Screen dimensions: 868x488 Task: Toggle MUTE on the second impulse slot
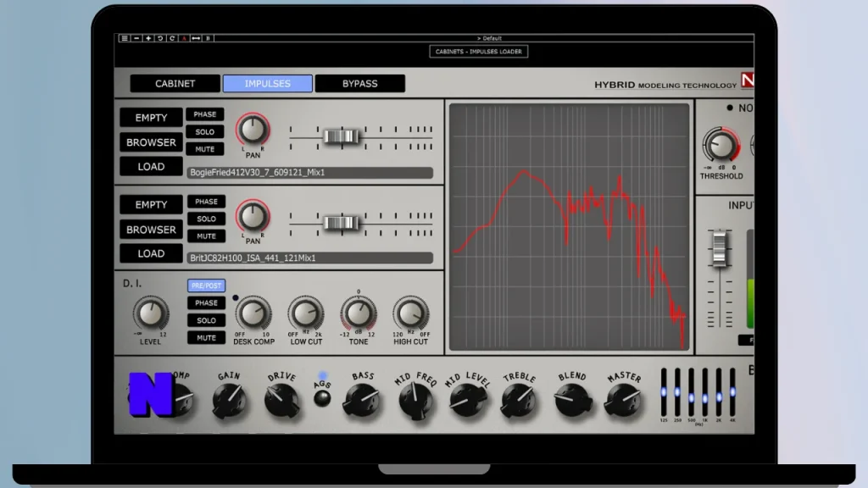coord(206,236)
